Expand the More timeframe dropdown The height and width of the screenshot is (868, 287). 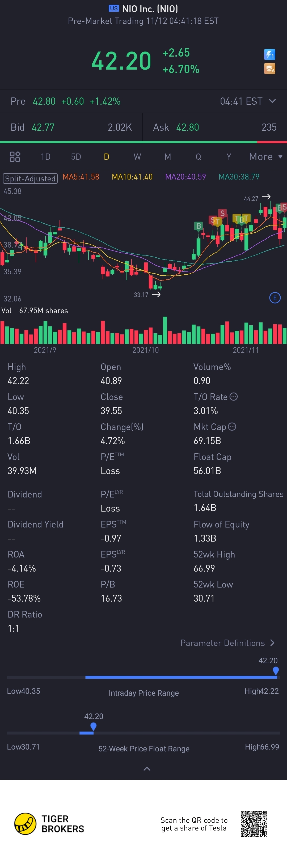tap(265, 157)
